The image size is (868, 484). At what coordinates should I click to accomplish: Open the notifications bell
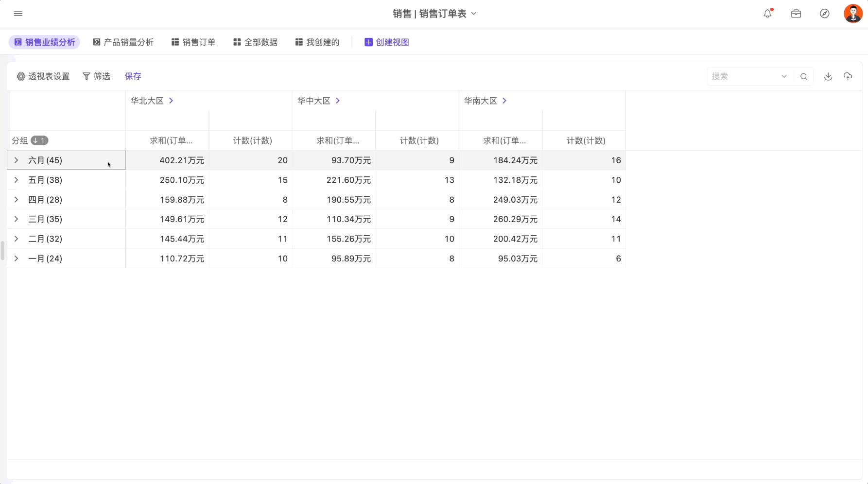pos(768,14)
